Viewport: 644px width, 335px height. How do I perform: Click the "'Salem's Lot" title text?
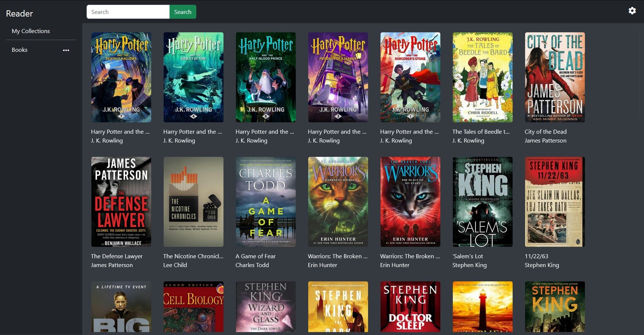coord(468,256)
